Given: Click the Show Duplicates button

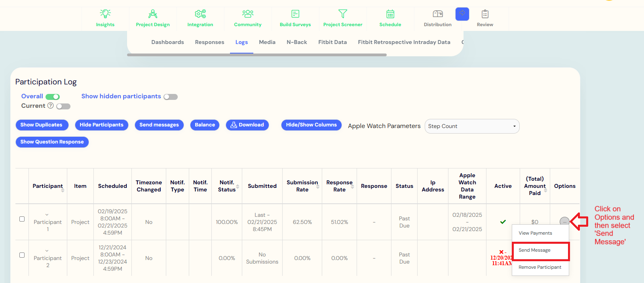Looking at the screenshot, I should click(42, 125).
